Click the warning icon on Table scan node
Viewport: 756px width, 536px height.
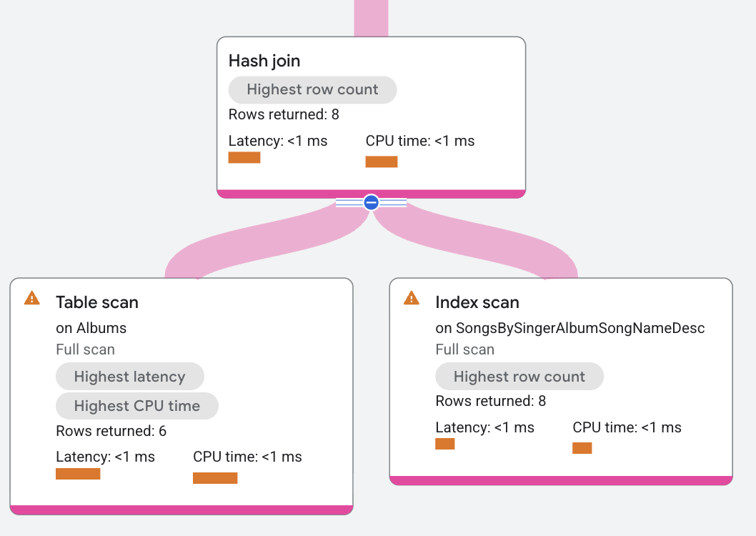(x=31, y=298)
